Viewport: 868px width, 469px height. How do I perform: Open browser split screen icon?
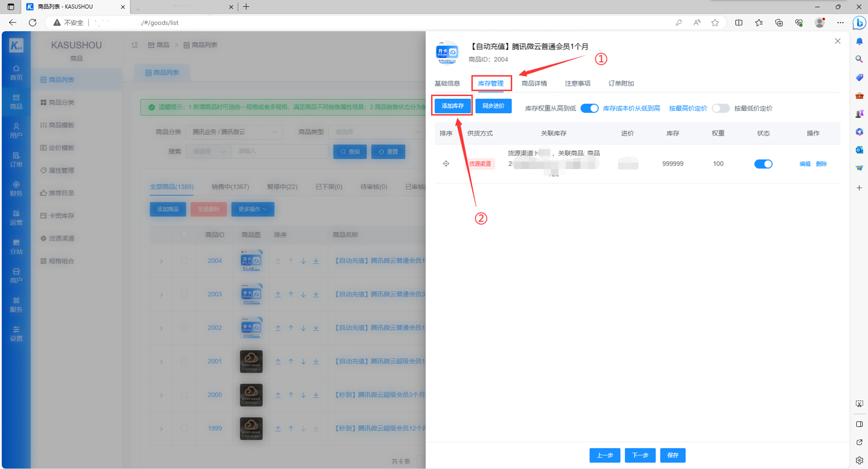pyautogui.click(x=739, y=23)
